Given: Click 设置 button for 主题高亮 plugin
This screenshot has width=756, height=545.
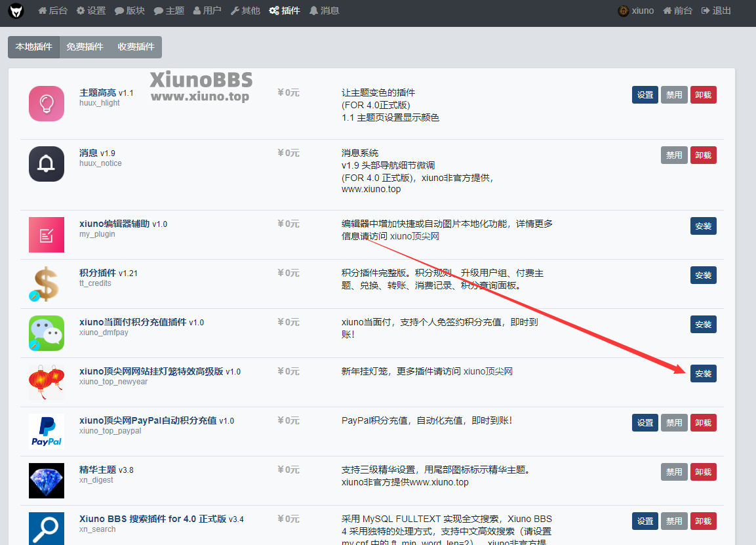Looking at the screenshot, I should point(645,95).
